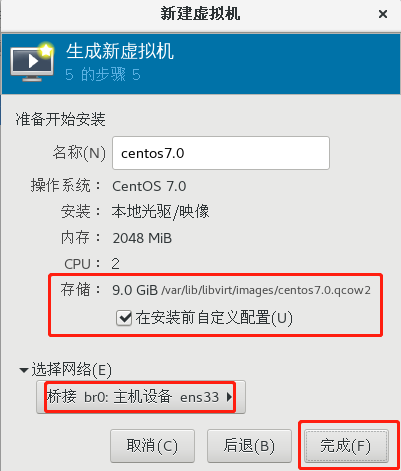Close the 新建虚拟机 dialog window
The width and height of the screenshot is (401, 471).
coord(383,14)
